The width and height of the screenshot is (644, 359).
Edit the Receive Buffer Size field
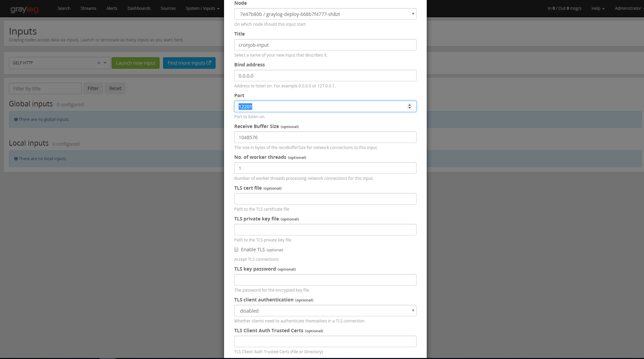pyautogui.click(x=325, y=137)
